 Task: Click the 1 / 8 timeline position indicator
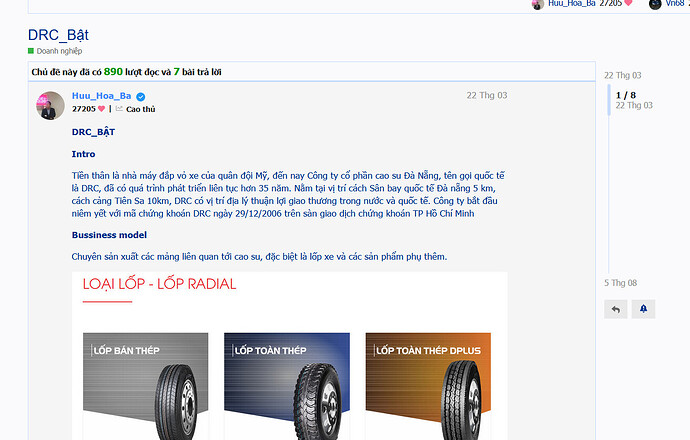point(626,95)
